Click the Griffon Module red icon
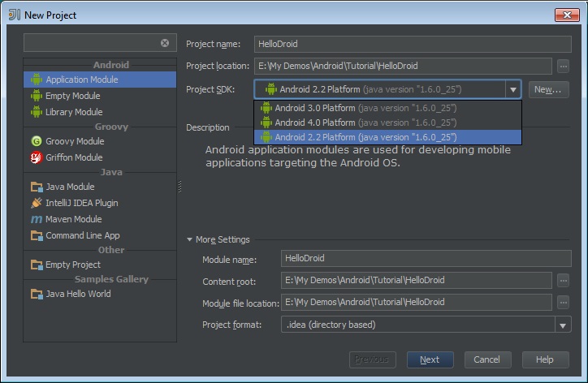This screenshot has height=383, width=588. coord(37,157)
